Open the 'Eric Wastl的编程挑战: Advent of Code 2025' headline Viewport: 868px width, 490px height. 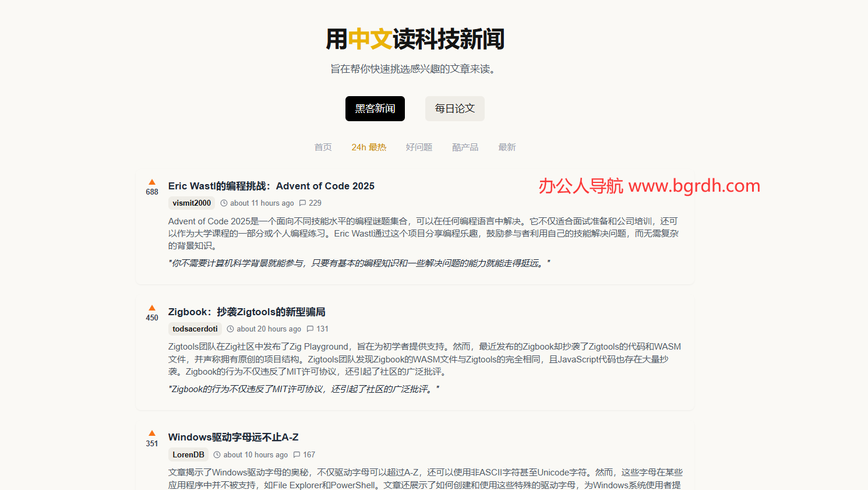tap(271, 186)
